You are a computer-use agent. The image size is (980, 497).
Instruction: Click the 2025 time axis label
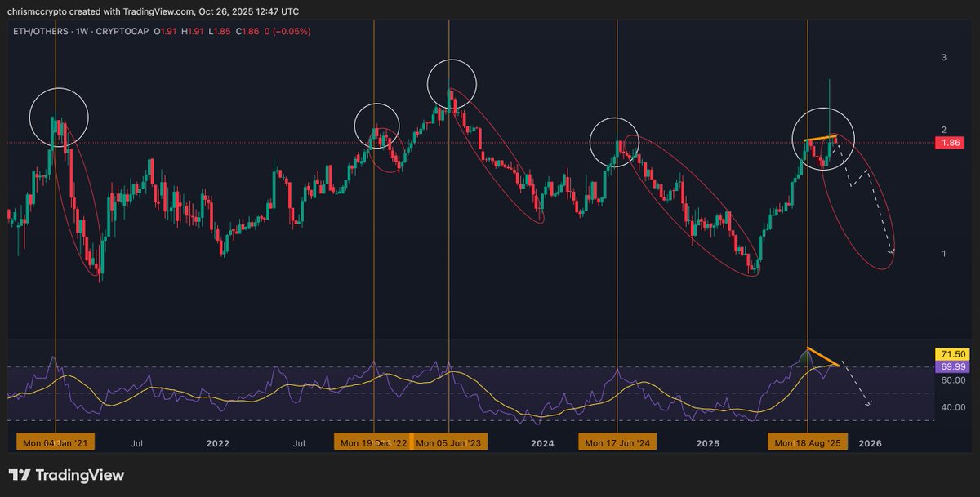tap(707, 444)
